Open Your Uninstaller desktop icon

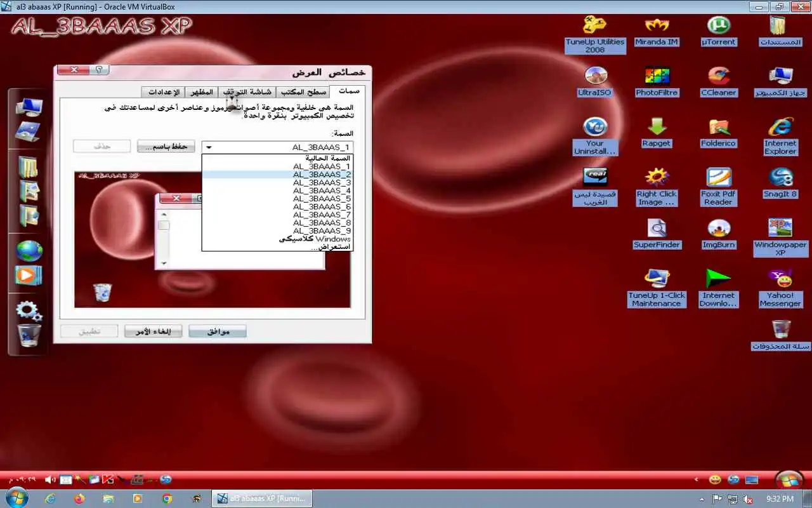pyautogui.click(x=595, y=136)
